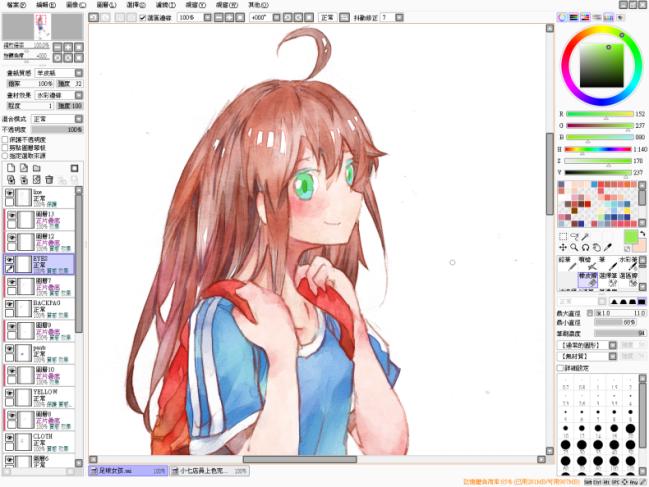
Task: Create a new linework layer
Action: pos(24,168)
